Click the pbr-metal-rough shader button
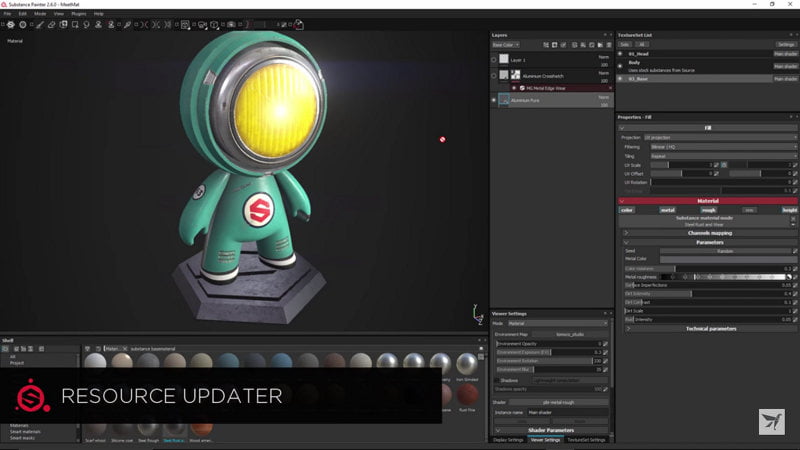The image size is (800, 450). pyautogui.click(x=558, y=403)
